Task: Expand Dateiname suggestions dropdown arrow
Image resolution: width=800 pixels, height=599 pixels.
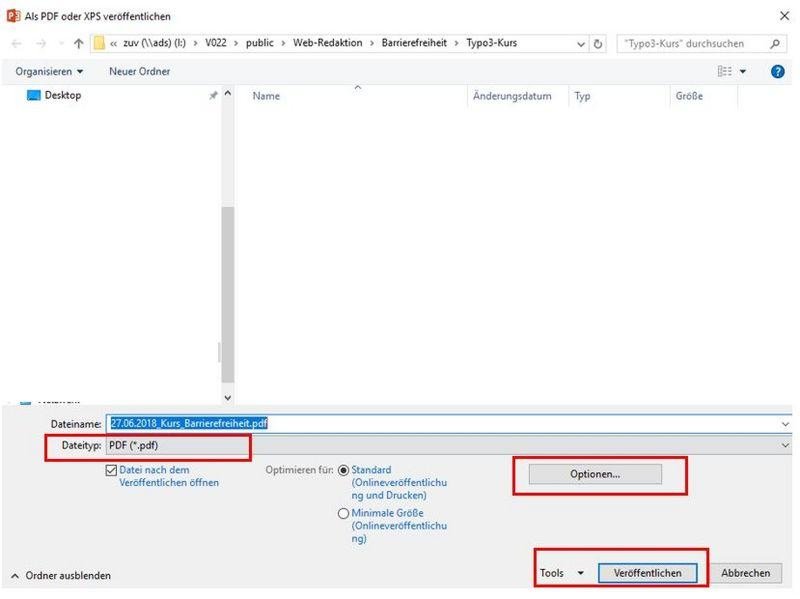Action: (785, 424)
